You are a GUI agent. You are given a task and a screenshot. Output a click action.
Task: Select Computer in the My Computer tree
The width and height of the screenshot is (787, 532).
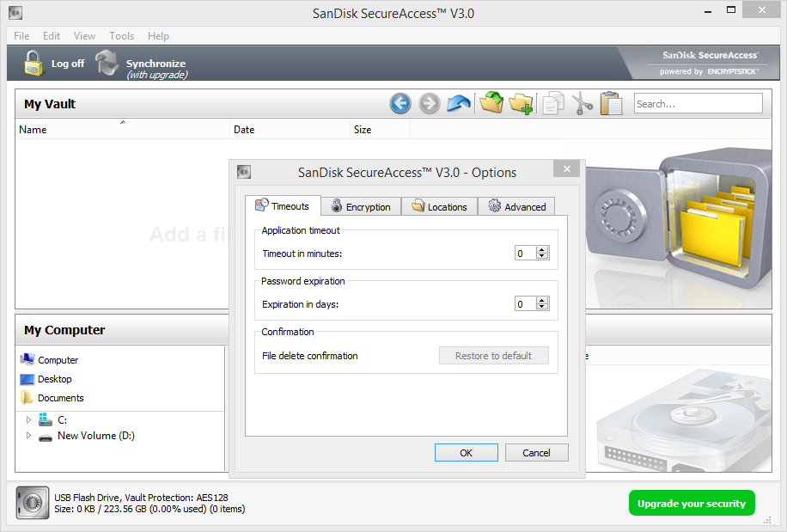tap(58, 360)
